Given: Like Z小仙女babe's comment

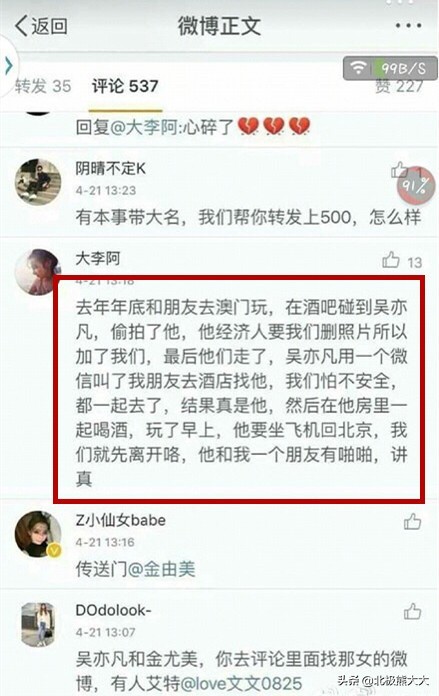Looking at the screenshot, I should [x=412, y=522].
